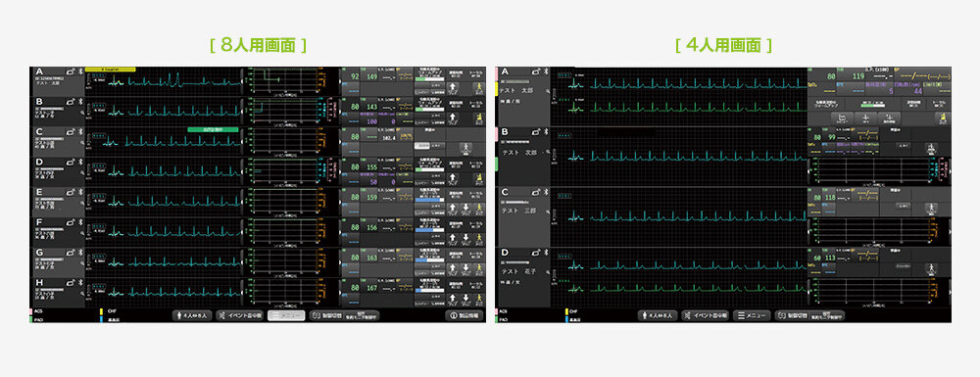Click patient G Bluetooth icon, 8-patient screen
The image size is (980, 377).
click(x=79, y=252)
